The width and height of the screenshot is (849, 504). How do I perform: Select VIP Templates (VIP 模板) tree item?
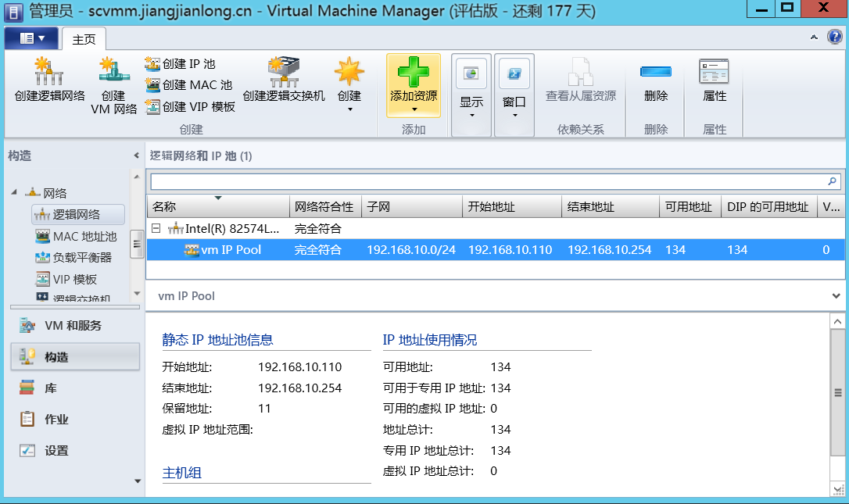(x=66, y=279)
